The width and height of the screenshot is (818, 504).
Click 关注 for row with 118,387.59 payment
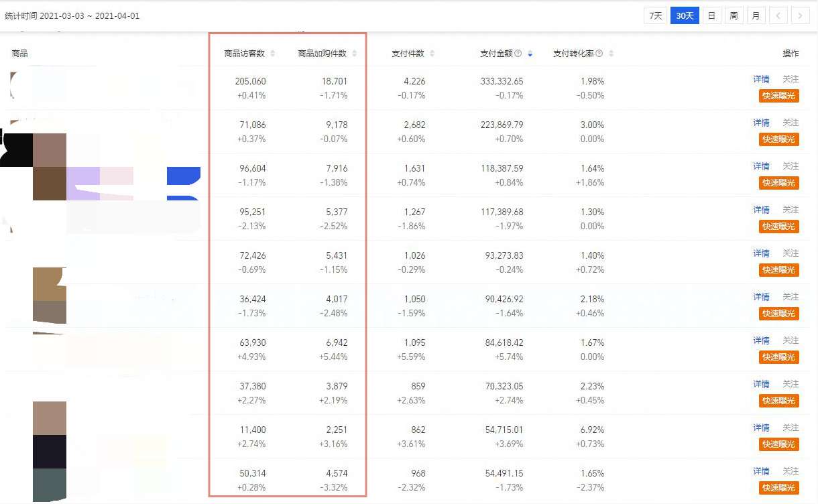click(x=791, y=166)
